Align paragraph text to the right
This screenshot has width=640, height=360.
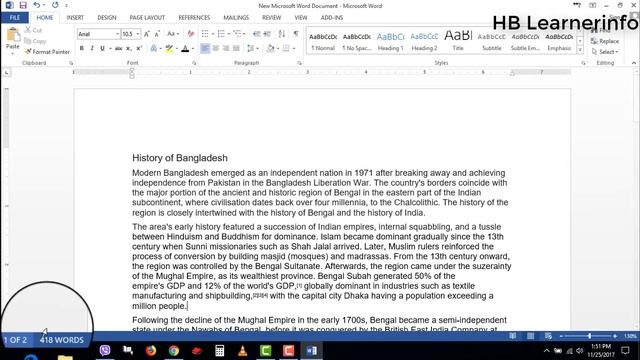point(226,49)
